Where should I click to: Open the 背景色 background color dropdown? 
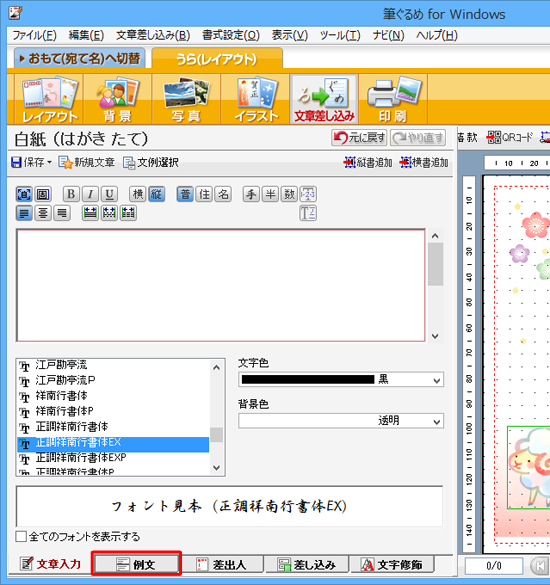click(437, 422)
